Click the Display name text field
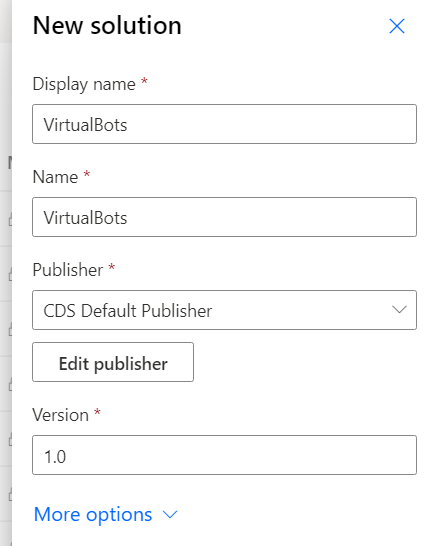424x546 pixels. tap(224, 124)
